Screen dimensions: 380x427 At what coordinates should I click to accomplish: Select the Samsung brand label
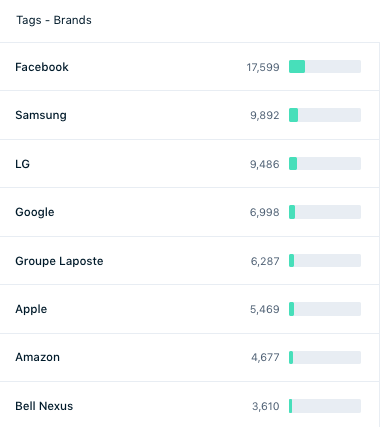pyautogui.click(x=41, y=115)
